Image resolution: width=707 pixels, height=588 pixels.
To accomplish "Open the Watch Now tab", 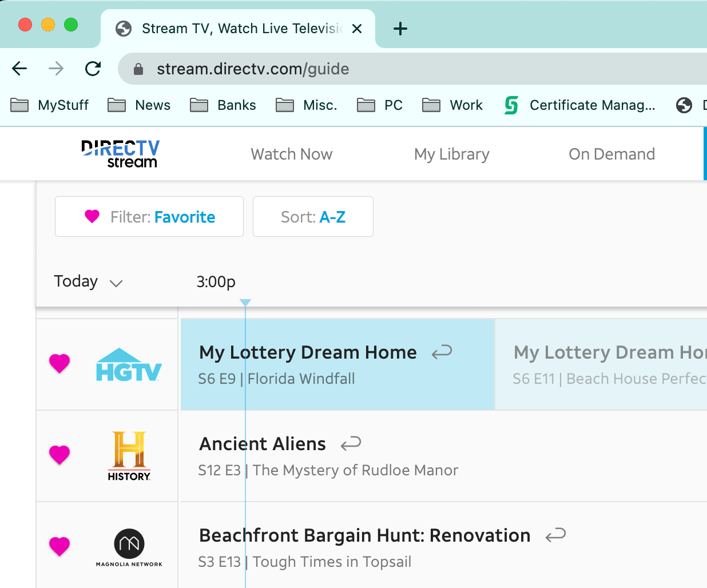I will tap(292, 154).
